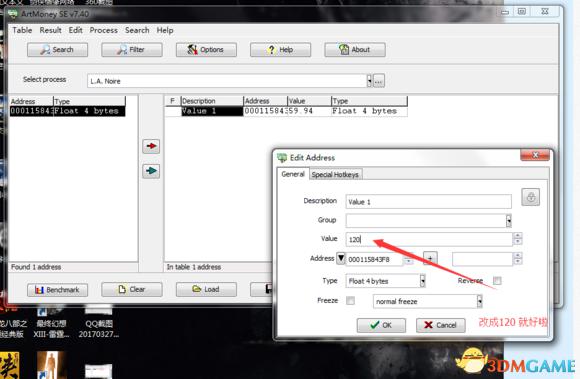
Task: Open the normal freeze dropdown
Action: (x=479, y=301)
